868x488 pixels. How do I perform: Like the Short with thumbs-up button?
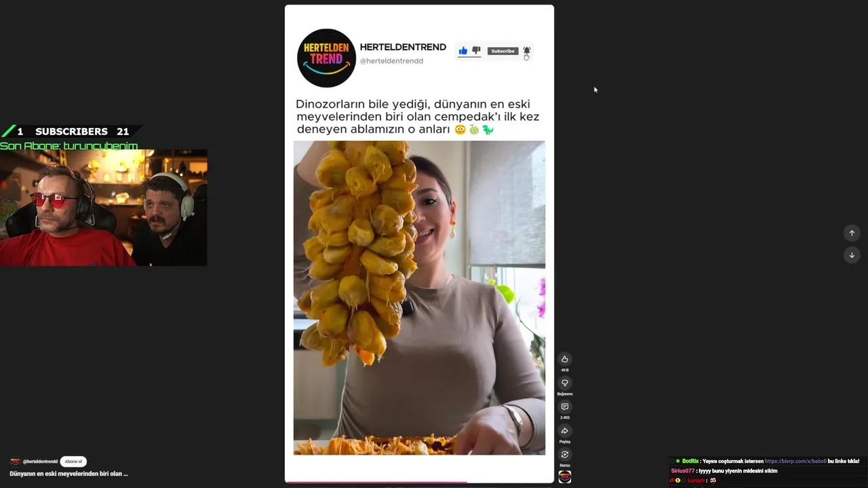(564, 359)
